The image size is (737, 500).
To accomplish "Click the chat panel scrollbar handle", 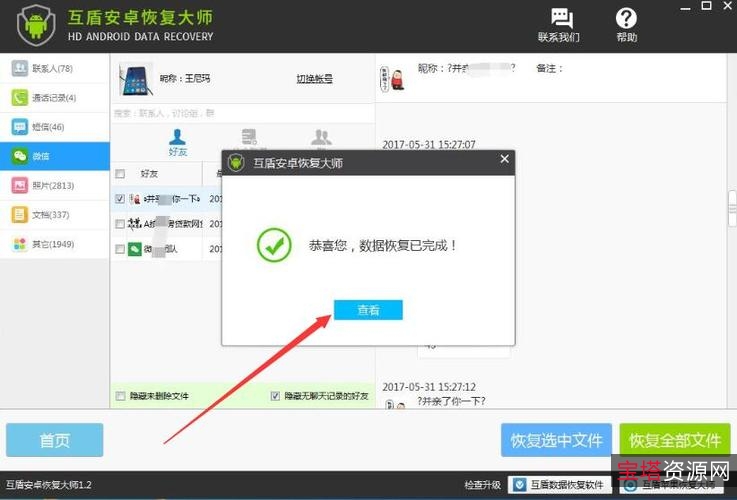I will pos(732,208).
